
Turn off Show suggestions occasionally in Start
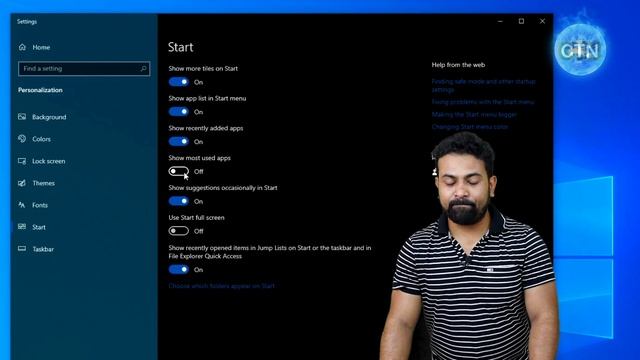pos(179,201)
